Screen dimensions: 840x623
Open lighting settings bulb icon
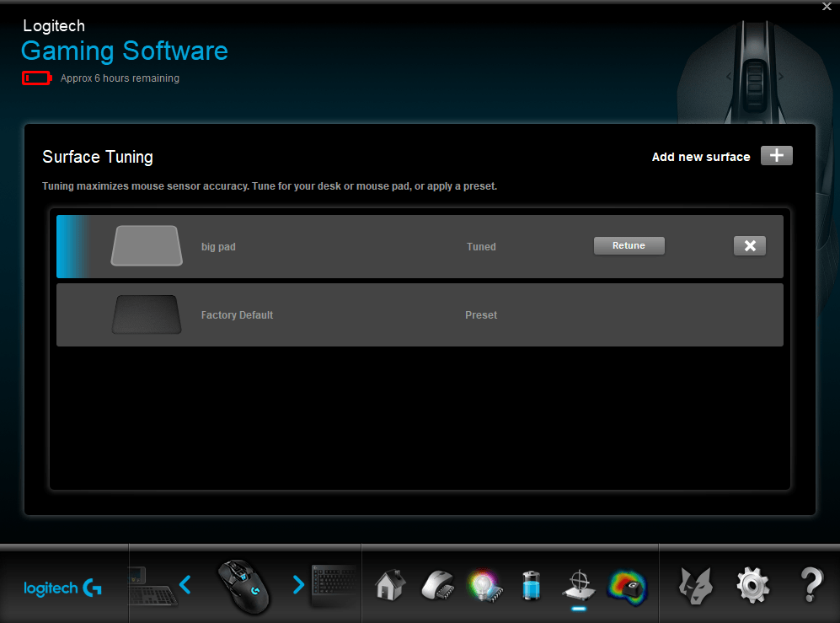point(484,585)
